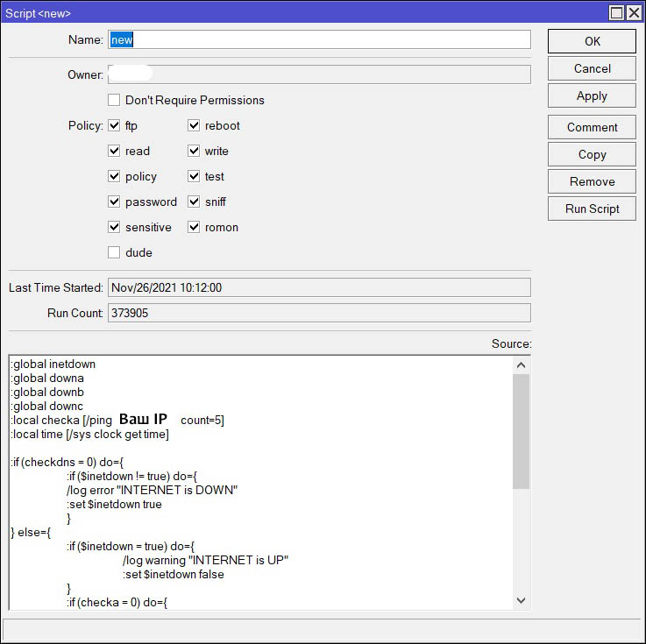Click the ':global downc' line
Screen dimensions: 646x644
[x=47, y=406]
